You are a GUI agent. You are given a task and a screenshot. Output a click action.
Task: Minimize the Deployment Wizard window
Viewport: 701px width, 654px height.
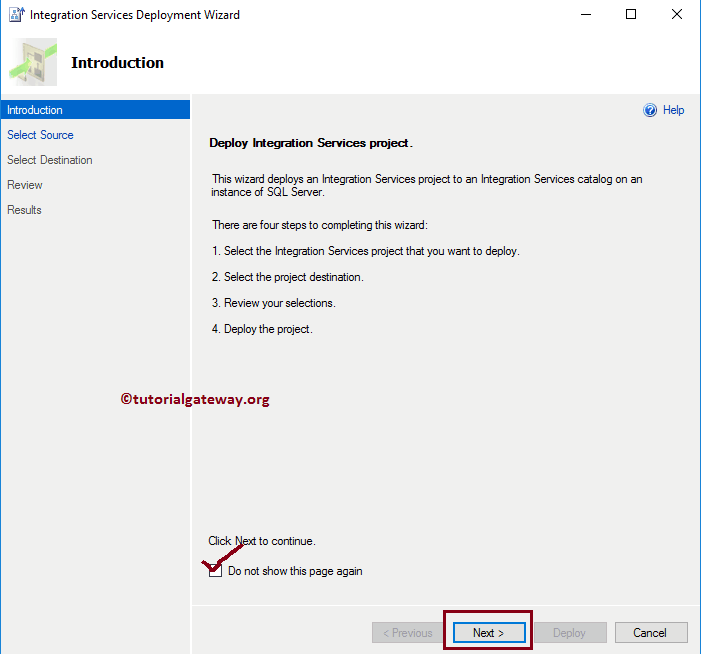586,14
